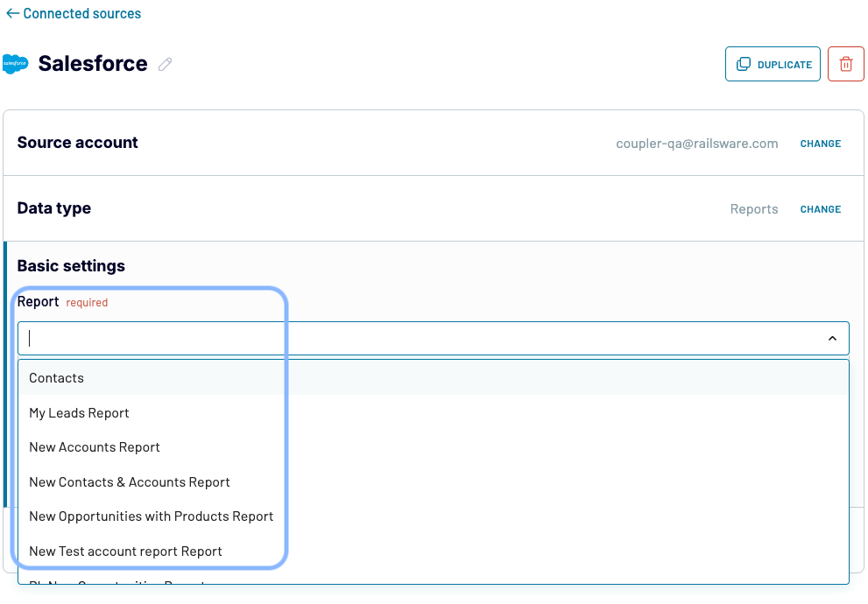The height and width of the screenshot is (604, 868).
Task: Click the Salesforce cloud logo
Action: pos(16,64)
